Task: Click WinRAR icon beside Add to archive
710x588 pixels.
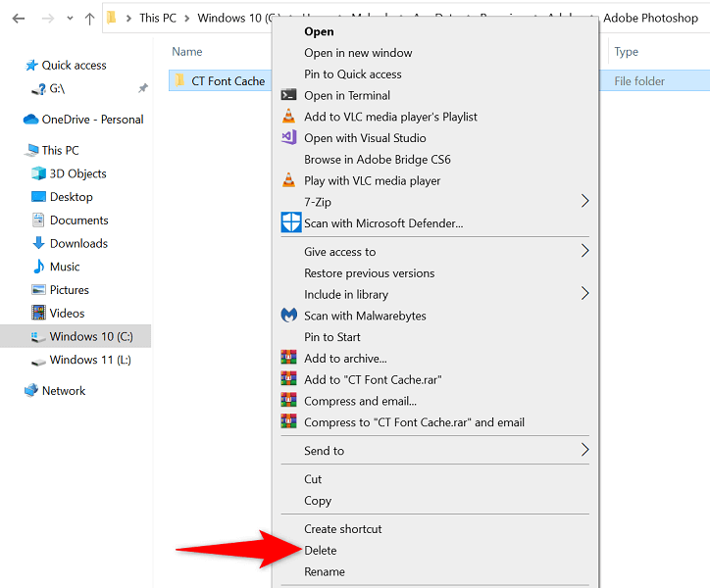Action: tap(288, 359)
